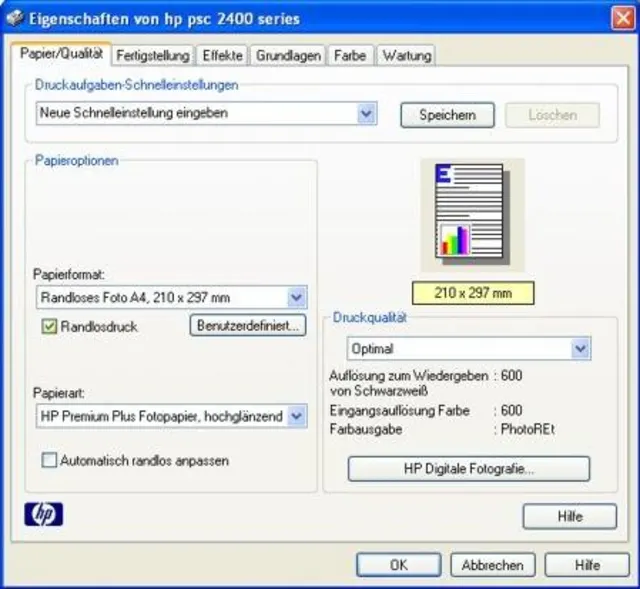Viewport: 640px width, 589px height.
Task: Enable Automatisch randlos anpassen
Action: coord(49,460)
